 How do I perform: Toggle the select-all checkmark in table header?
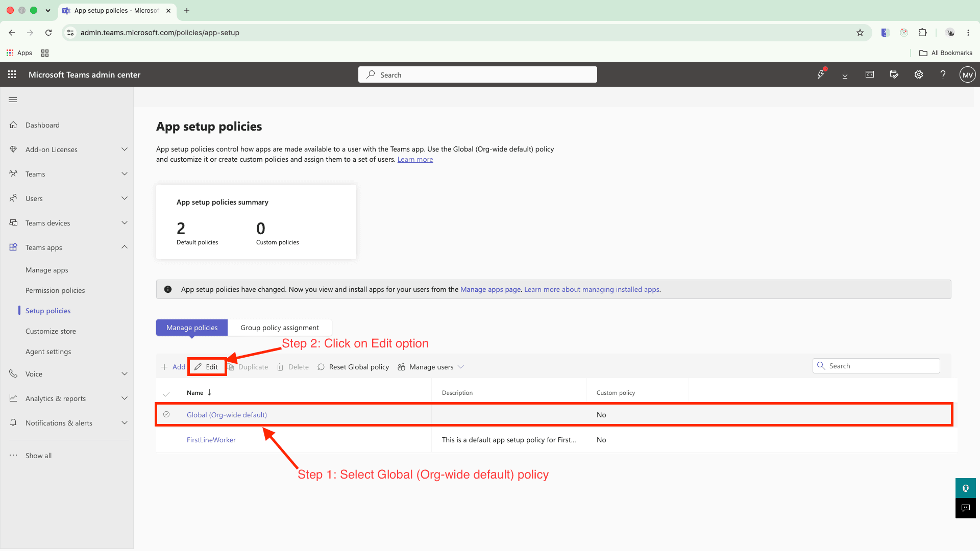pos(166,393)
